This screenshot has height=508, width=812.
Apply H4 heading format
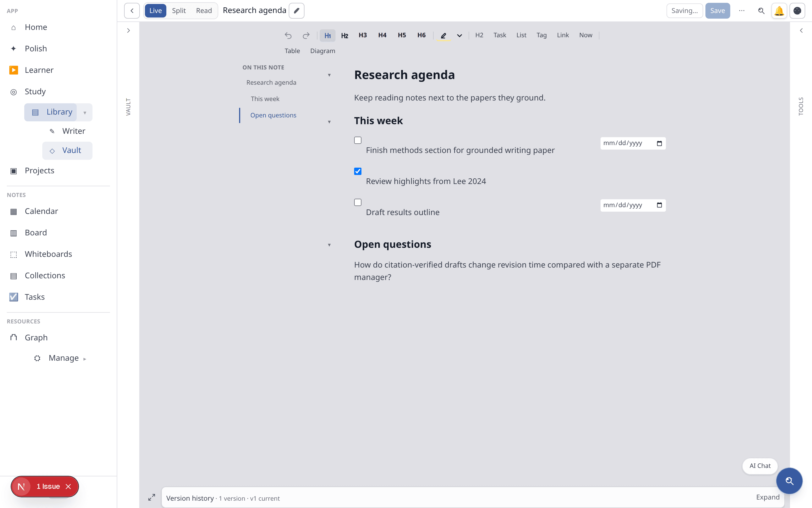click(x=382, y=35)
